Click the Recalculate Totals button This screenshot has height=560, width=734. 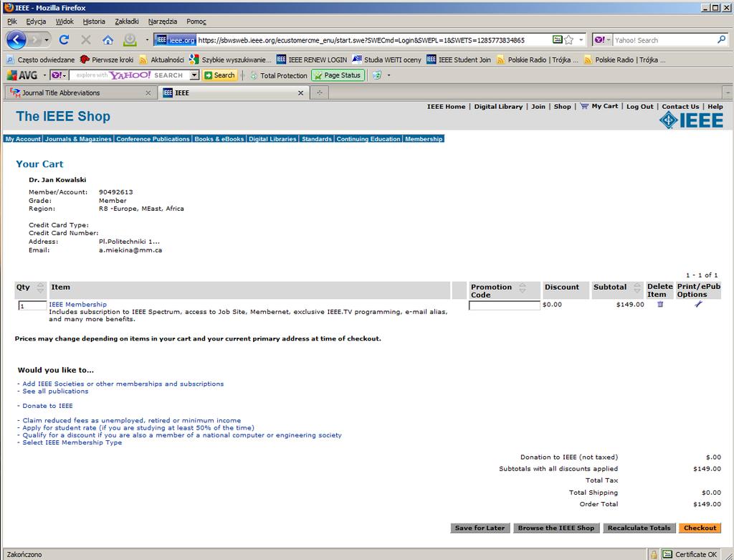(x=639, y=528)
